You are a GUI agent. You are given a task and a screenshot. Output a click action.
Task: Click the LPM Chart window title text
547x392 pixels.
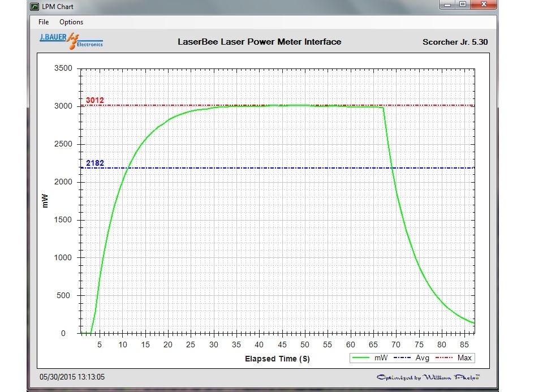tap(58, 7)
